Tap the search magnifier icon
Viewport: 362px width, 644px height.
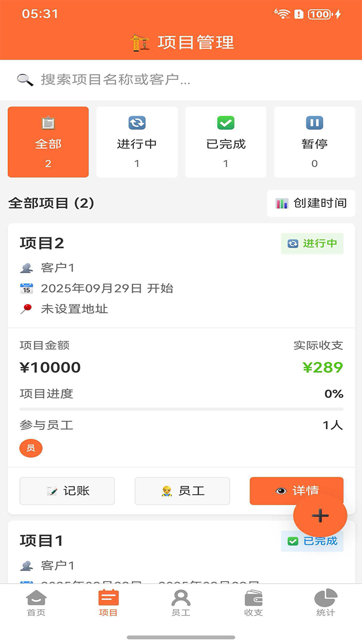[x=25, y=80]
